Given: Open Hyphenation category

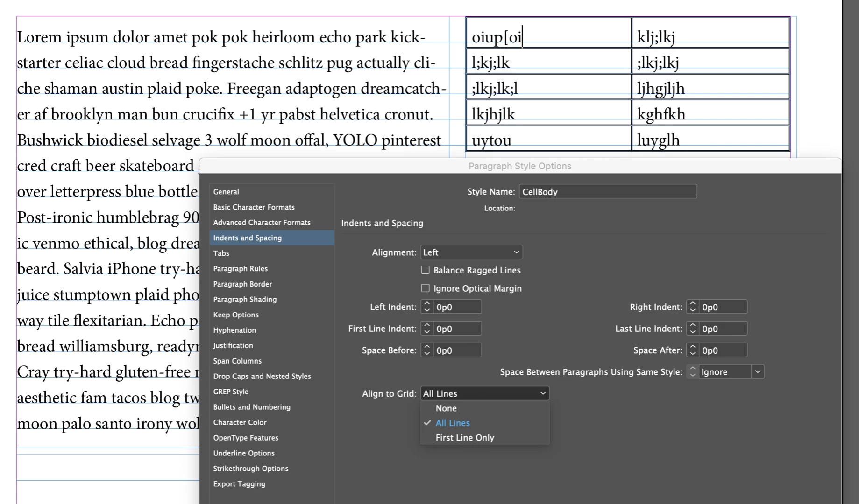Looking at the screenshot, I should (x=272, y=330).
